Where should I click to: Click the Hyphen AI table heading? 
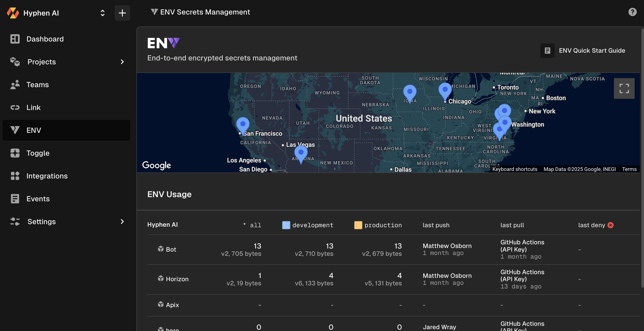(163, 225)
